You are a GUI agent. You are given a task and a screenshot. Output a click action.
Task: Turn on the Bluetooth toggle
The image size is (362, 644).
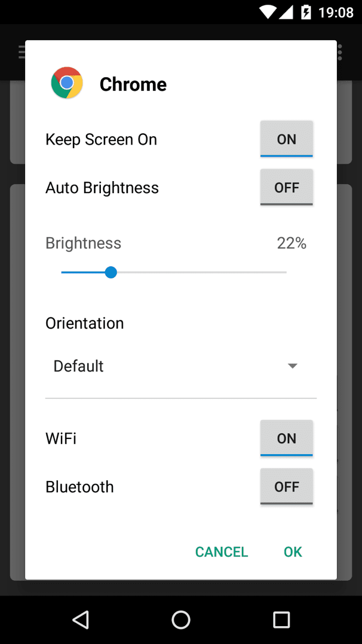tap(286, 487)
